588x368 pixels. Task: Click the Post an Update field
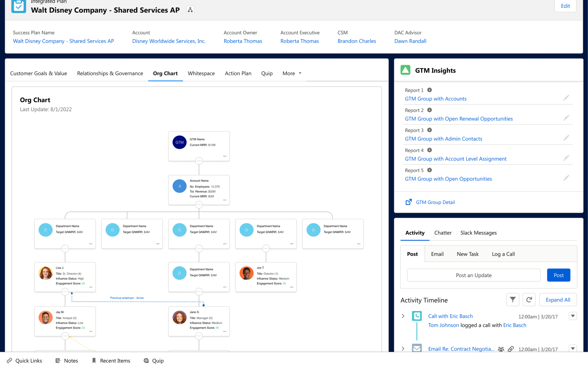(473, 275)
